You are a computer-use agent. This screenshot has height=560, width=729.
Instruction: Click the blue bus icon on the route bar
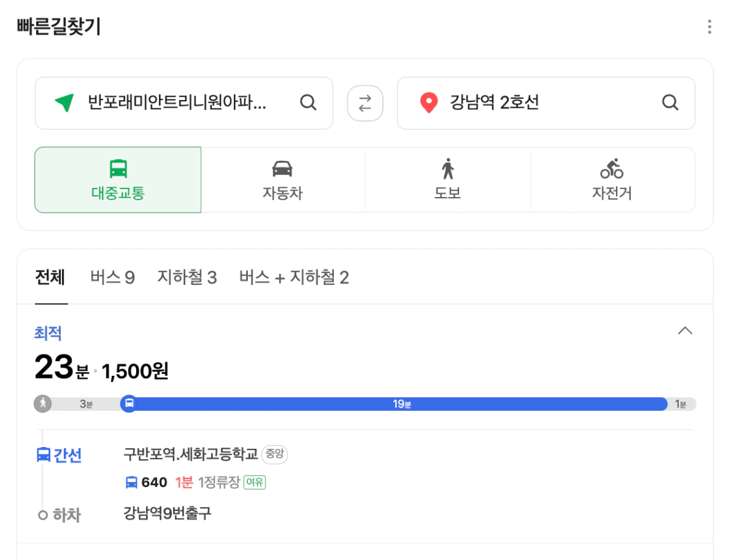click(129, 404)
